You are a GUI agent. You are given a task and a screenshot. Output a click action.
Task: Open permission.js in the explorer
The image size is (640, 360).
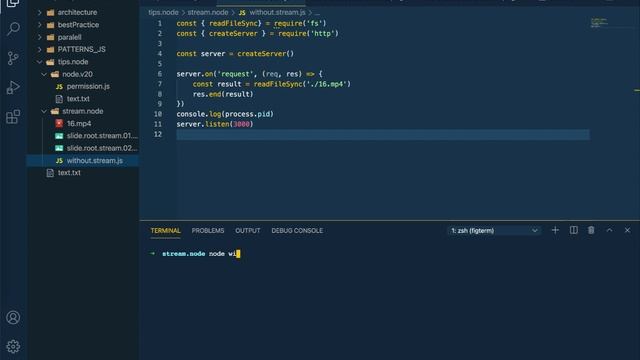click(x=88, y=87)
